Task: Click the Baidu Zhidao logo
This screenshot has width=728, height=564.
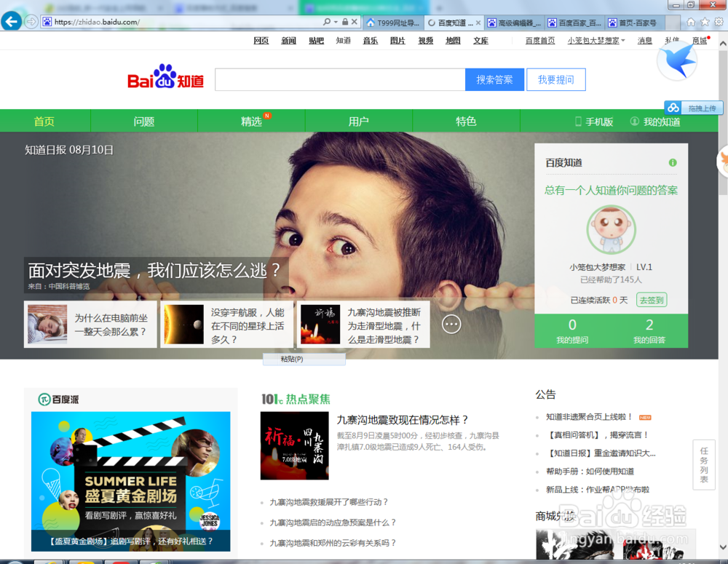Action: coord(166,76)
